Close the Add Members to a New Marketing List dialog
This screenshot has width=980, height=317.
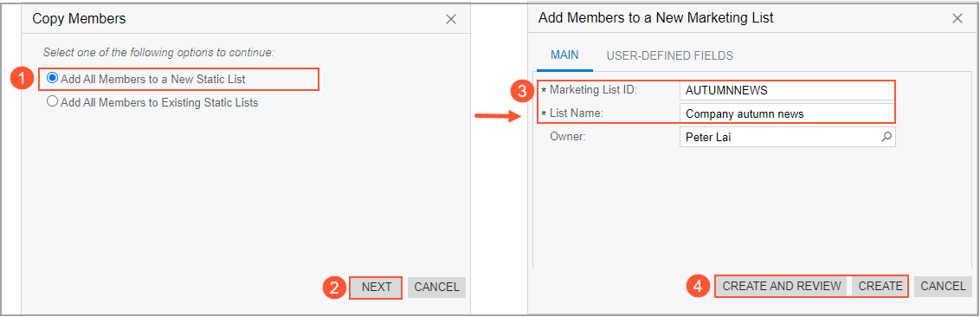[x=957, y=19]
